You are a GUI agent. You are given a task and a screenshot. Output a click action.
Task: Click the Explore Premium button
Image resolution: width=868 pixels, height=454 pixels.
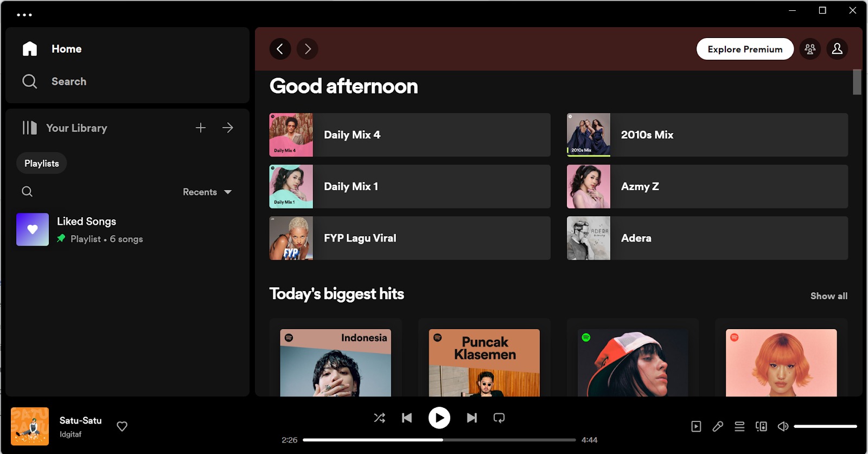(745, 49)
